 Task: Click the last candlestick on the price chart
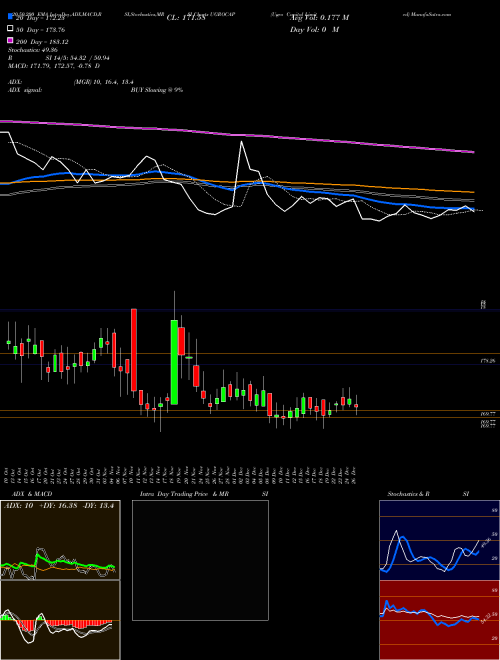[x=356, y=406]
